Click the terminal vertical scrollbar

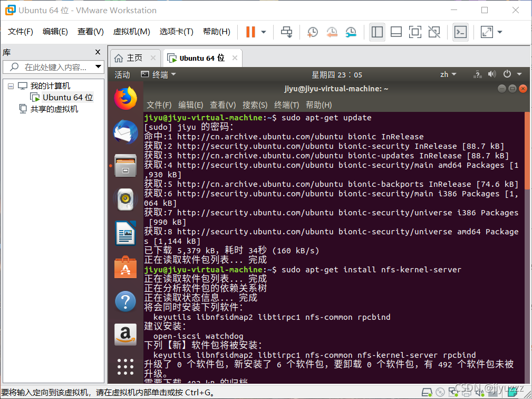[527, 151]
